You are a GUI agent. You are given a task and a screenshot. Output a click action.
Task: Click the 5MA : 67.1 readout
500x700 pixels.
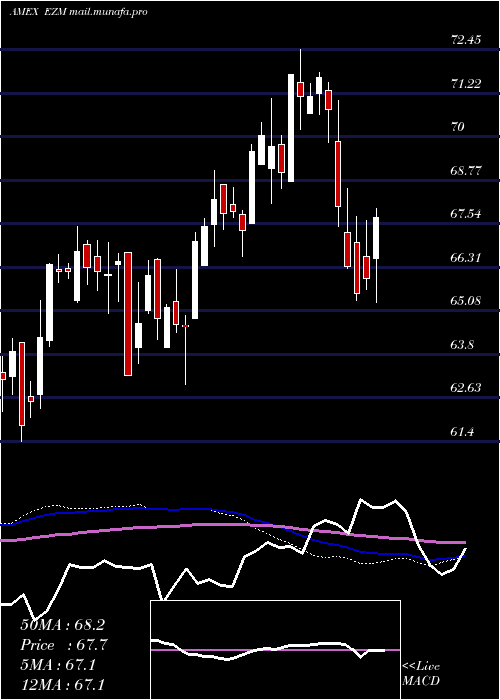pyautogui.click(x=58, y=665)
